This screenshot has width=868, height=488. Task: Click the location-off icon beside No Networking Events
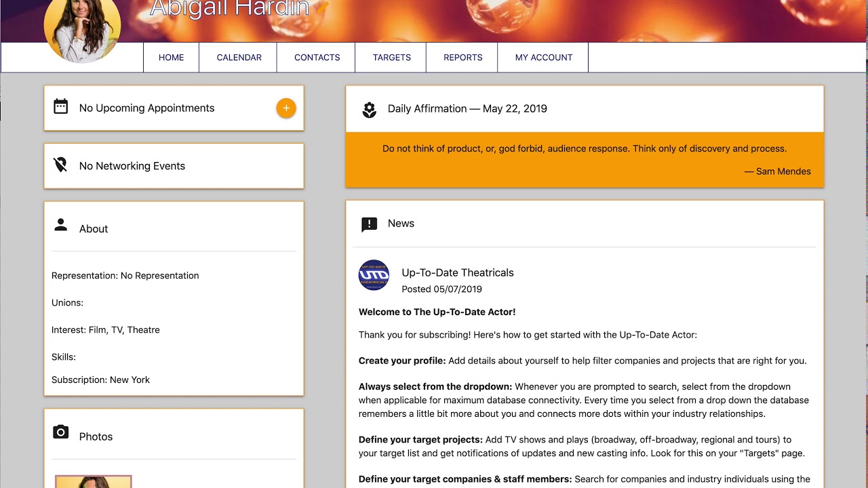click(61, 165)
